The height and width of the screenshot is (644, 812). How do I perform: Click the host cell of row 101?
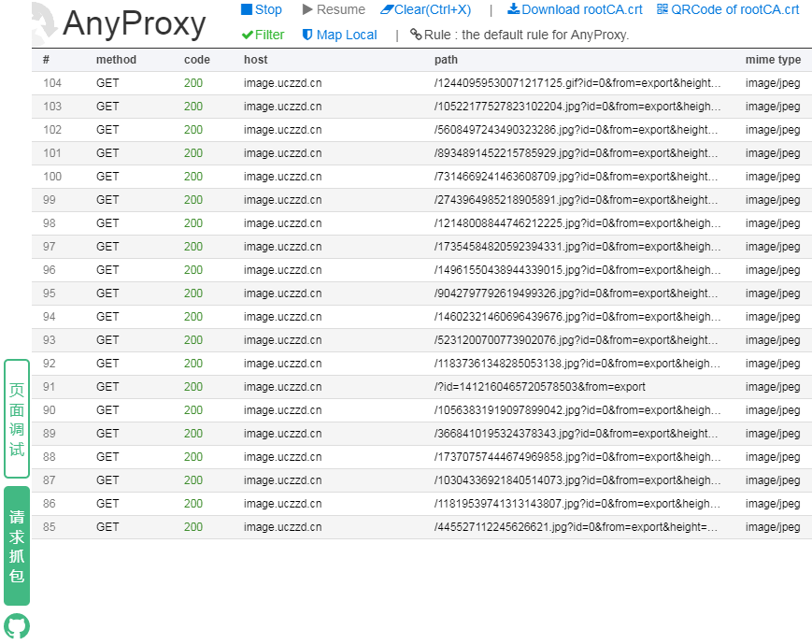pos(283,153)
